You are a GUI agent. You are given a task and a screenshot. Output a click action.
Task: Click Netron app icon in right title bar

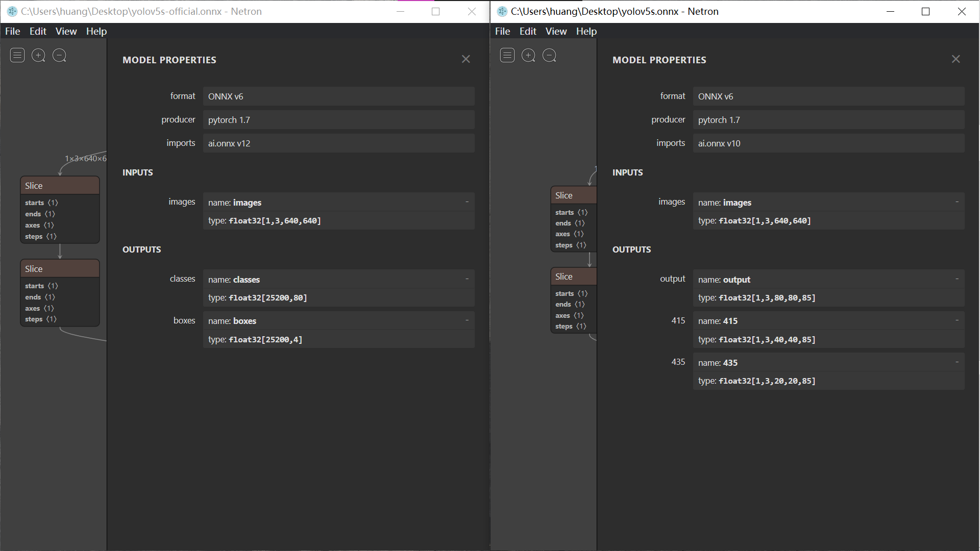(x=502, y=11)
